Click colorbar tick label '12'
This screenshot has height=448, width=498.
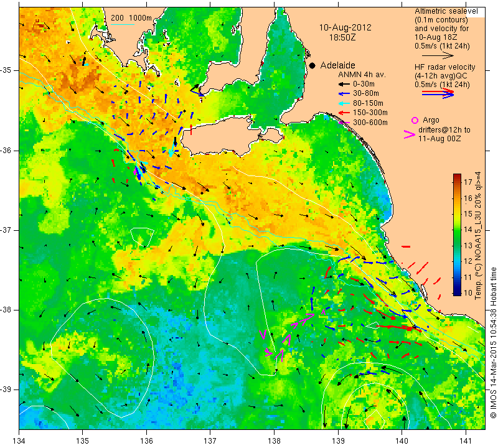468,261
